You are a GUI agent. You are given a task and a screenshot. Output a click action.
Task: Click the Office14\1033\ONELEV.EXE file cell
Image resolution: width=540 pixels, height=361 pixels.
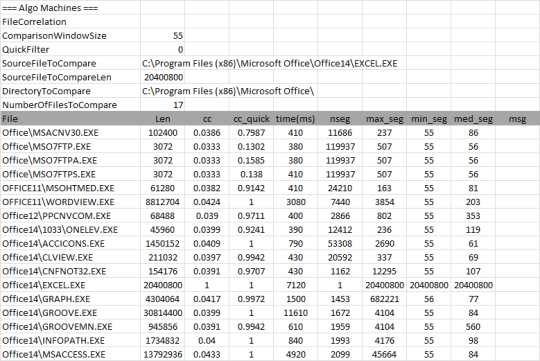(x=70, y=229)
